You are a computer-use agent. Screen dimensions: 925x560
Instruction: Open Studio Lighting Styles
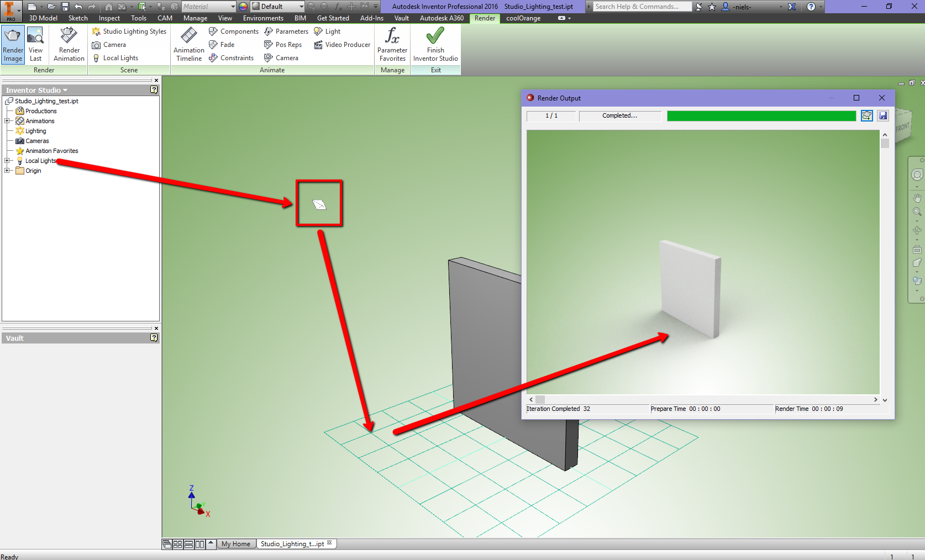click(x=129, y=31)
